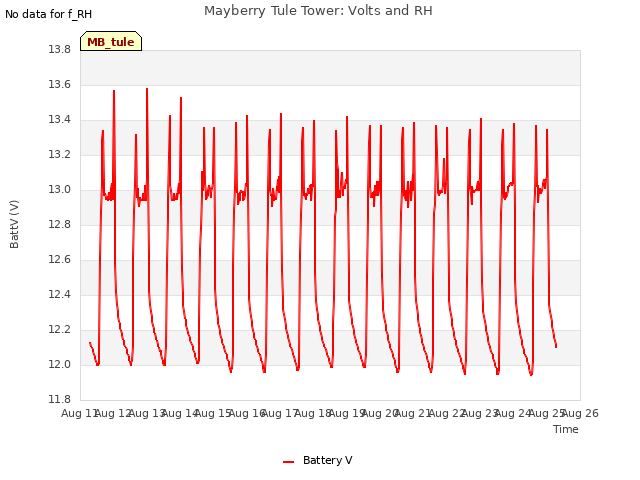Click the tallest voltage peak near Aug 13

point(147,89)
